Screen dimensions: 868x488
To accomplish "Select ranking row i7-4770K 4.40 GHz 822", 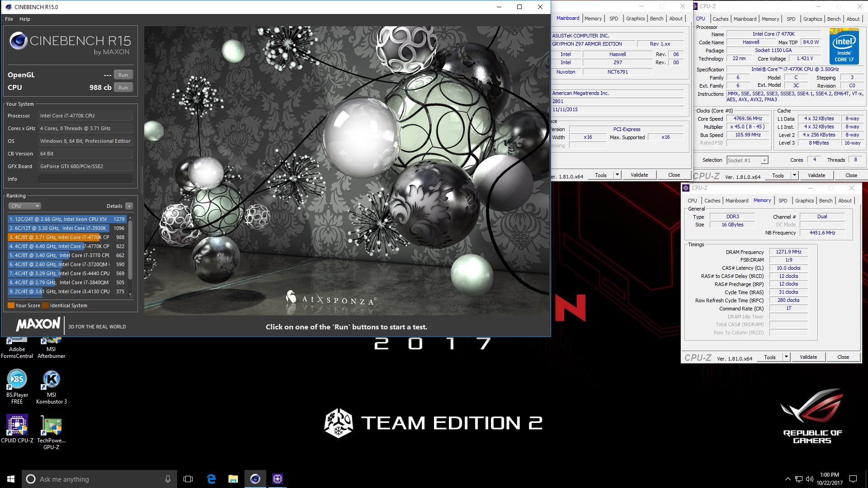I will click(x=66, y=246).
